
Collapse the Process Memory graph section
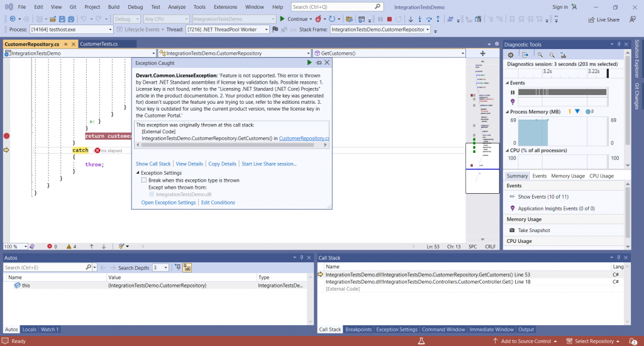508,112
